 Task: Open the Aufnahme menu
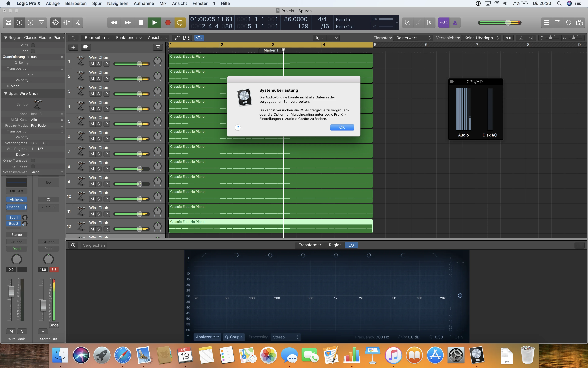click(144, 3)
